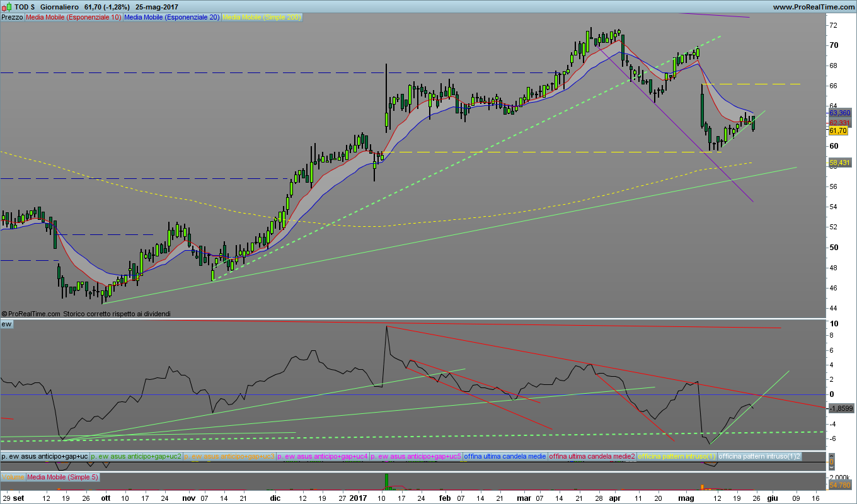Viewport: 857px width, 504px height.
Task: Select the Media Mobile (Esponenziale 20) label
Action: click(172, 18)
